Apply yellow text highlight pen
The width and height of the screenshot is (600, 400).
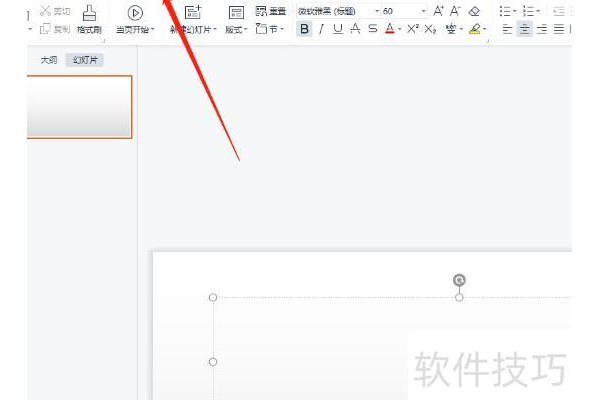475,29
